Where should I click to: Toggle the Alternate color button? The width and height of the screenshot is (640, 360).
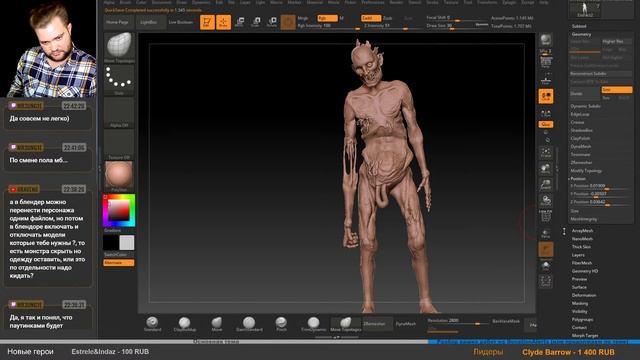[x=119, y=263]
